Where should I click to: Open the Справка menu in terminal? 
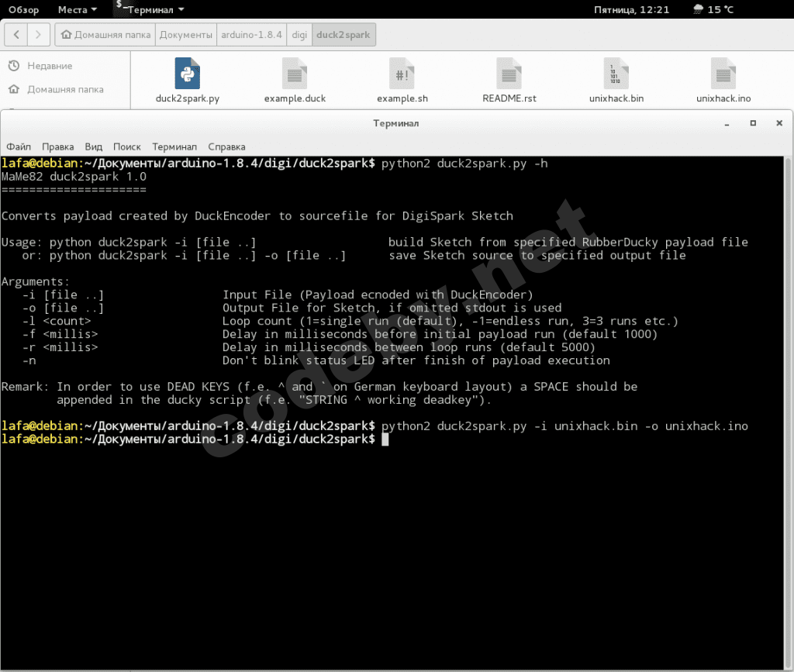point(226,146)
